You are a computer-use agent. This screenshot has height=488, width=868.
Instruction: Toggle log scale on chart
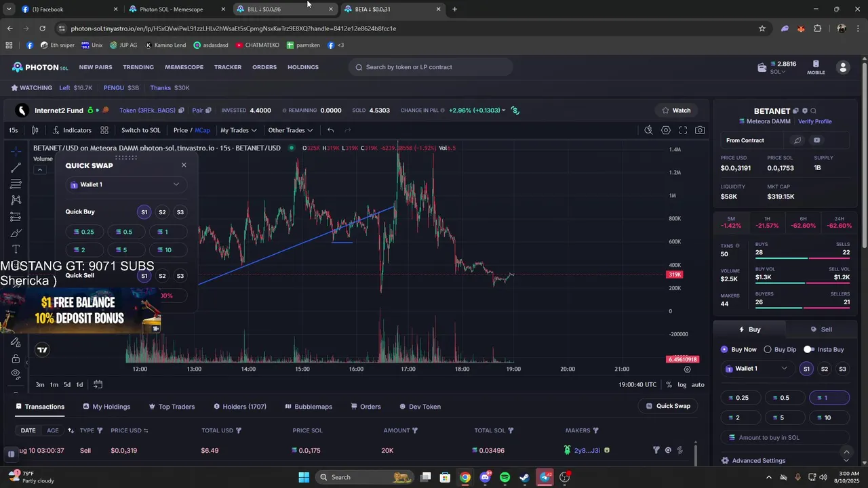click(682, 384)
